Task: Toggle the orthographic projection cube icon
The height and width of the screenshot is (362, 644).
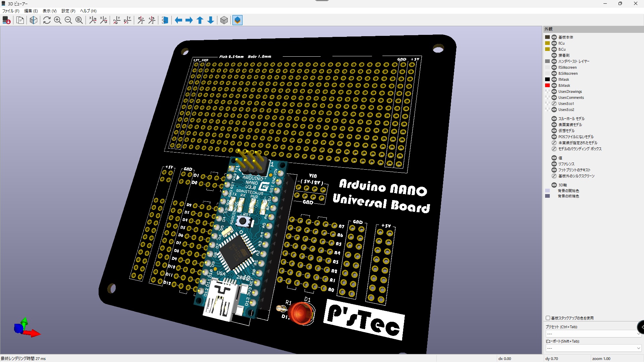Action: click(x=224, y=20)
